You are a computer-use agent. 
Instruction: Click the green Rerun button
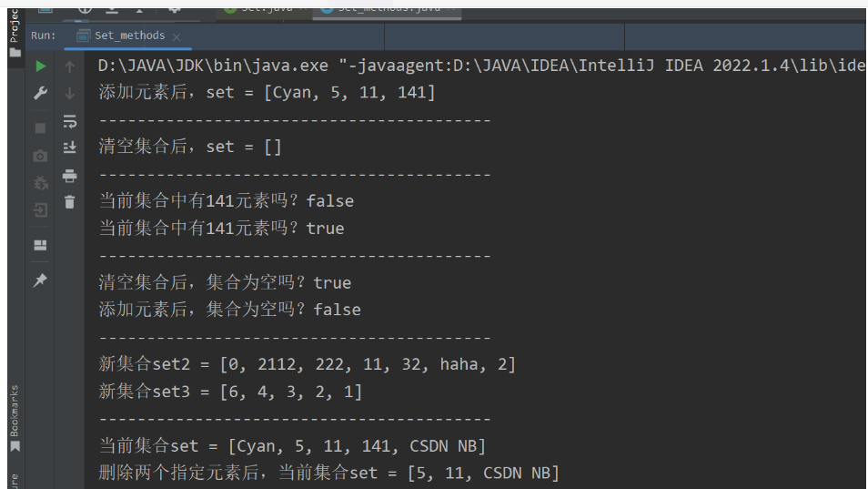40,66
